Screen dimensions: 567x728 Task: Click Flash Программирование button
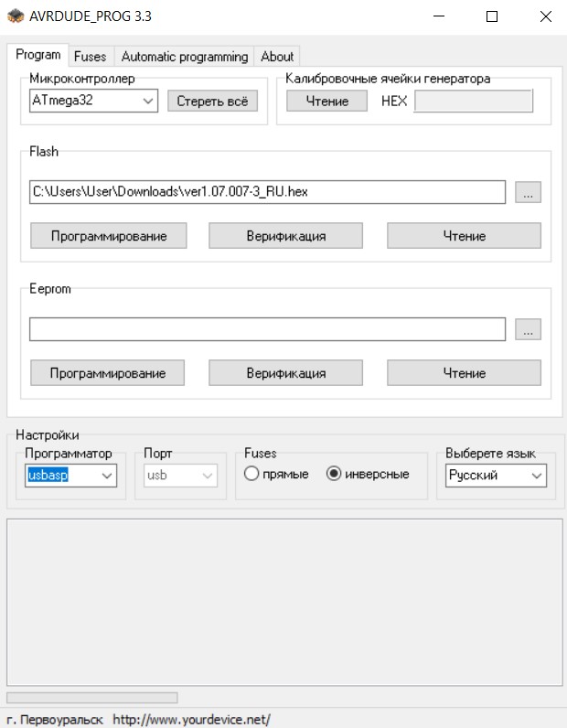[x=108, y=236]
